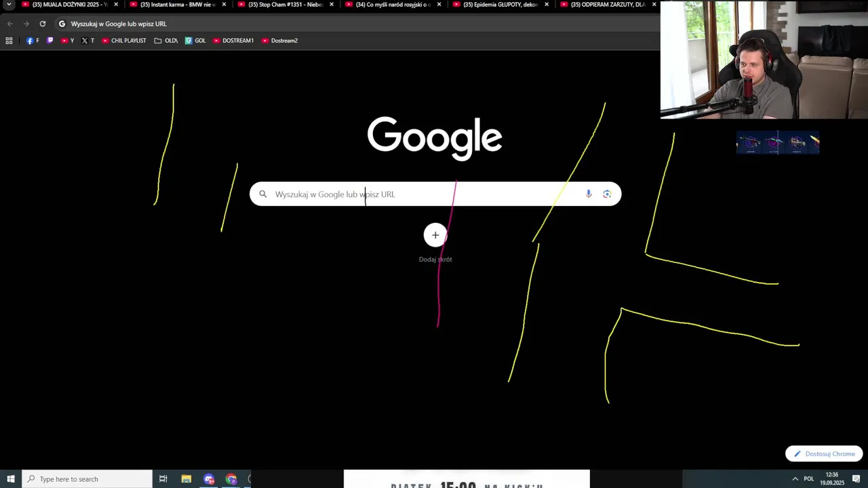Open the Windows Start menu

[x=11, y=479]
